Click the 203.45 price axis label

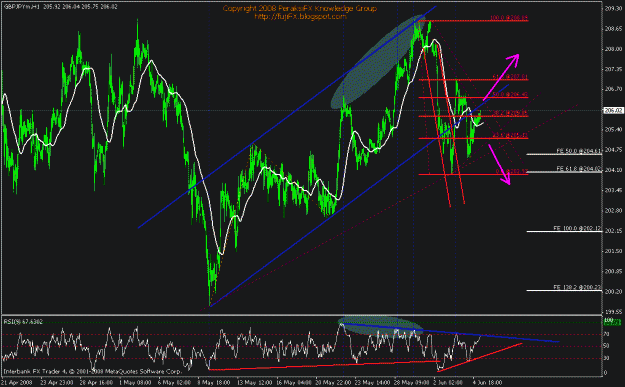[613, 191]
